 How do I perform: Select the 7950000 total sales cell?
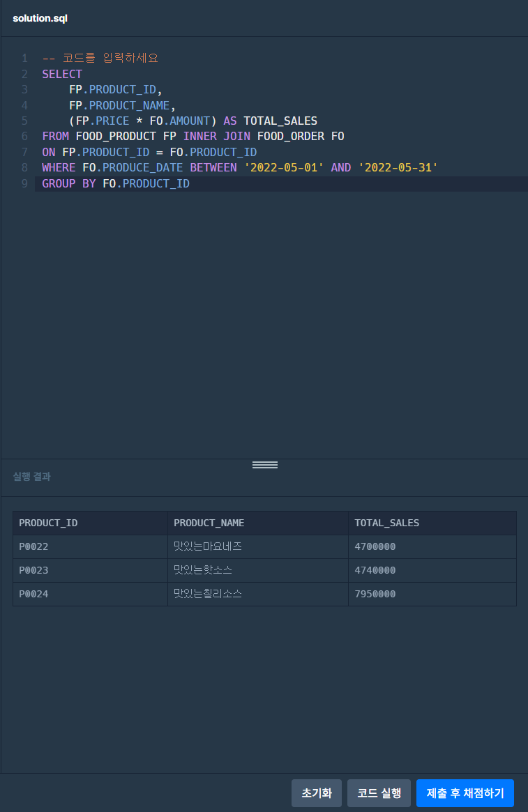(x=432, y=594)
